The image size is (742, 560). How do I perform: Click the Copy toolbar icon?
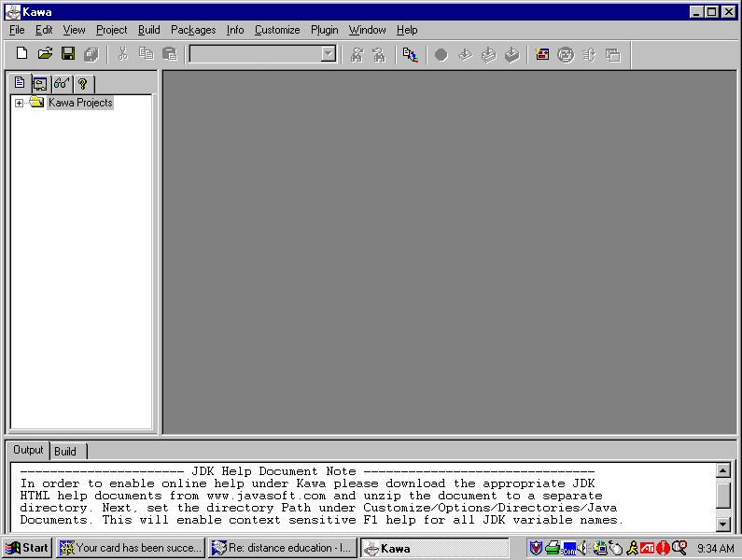click(147, 54)
